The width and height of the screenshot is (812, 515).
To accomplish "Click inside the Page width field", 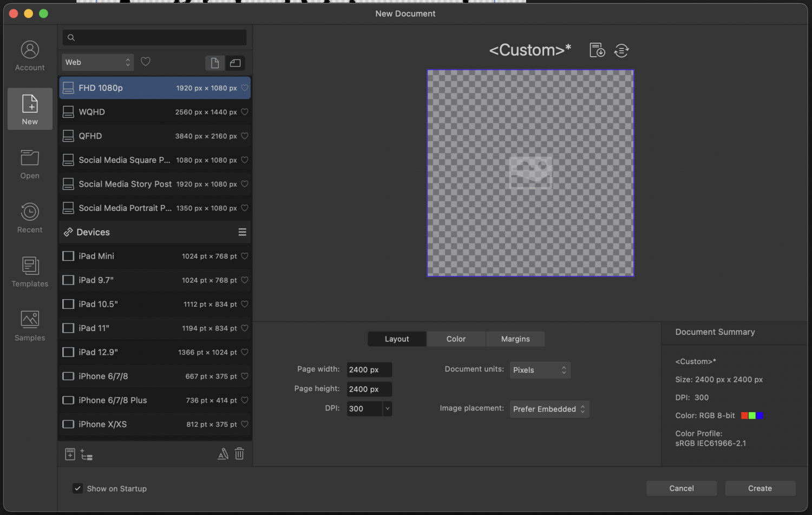I will 369,369.
